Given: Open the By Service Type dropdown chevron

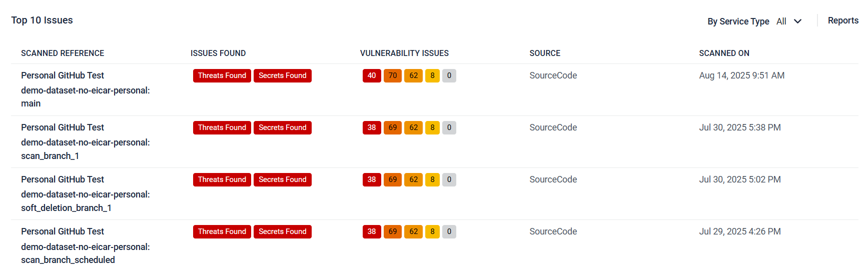Looking at the screenshot, I should 798,21.
